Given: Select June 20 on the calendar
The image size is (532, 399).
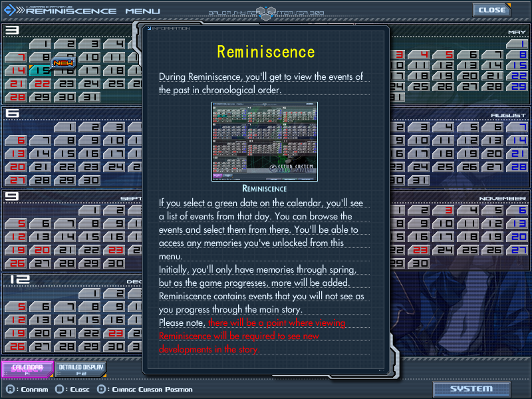Looking at the screenshot, I should click(15, 167).
